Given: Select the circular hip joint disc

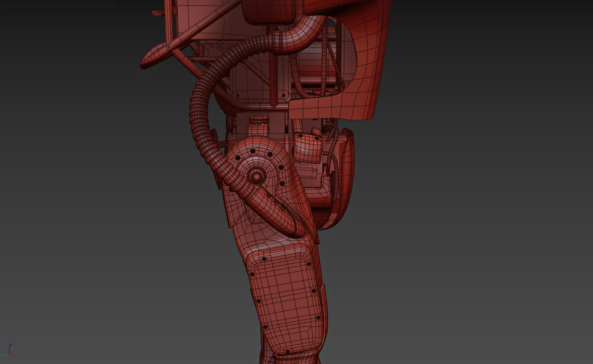Looking at the screenshot, I should (256, 176).
